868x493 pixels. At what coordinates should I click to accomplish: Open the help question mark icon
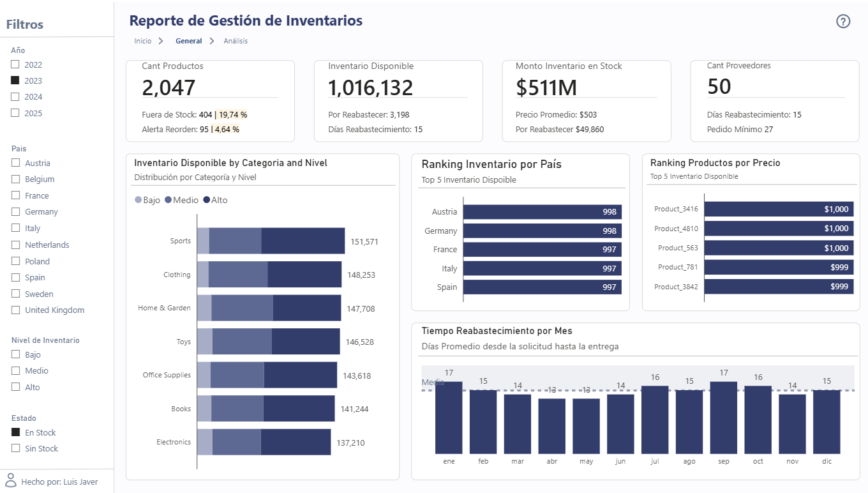843,21
